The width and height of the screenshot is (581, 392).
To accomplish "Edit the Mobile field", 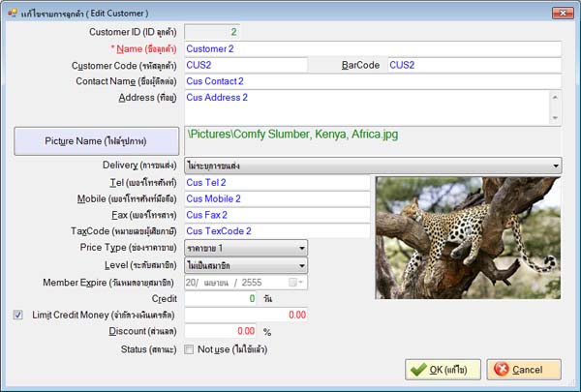I will (277, 199).
